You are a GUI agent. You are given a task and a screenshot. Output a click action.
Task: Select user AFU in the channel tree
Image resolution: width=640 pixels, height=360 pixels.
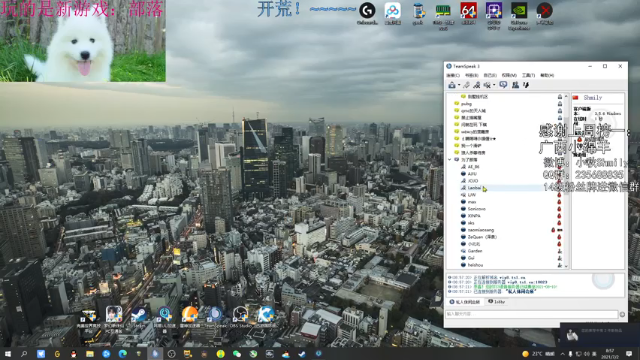tap(472, 173)
